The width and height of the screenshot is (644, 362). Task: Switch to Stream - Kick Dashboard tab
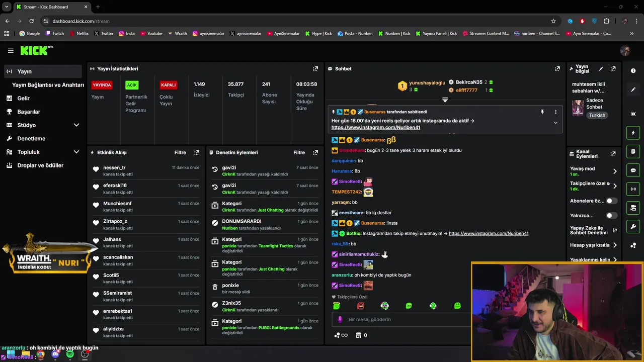coord(51,7)
